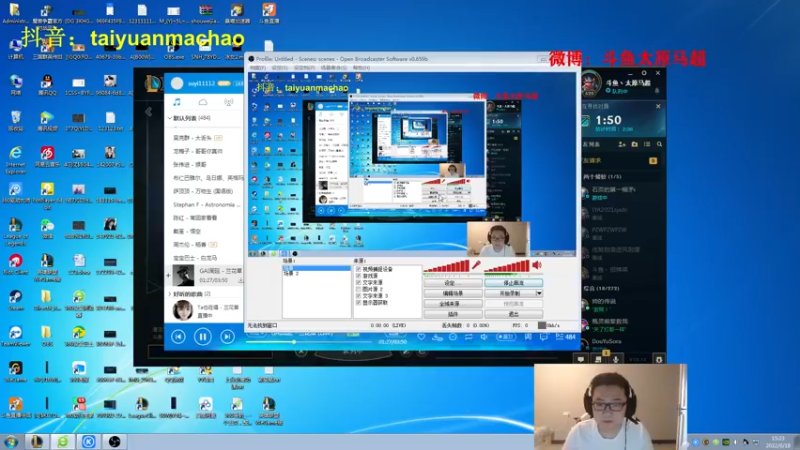Screen dimensions: 800x450
Task: Collapse the 综合 friends group in League client
Action: point(601,288)
